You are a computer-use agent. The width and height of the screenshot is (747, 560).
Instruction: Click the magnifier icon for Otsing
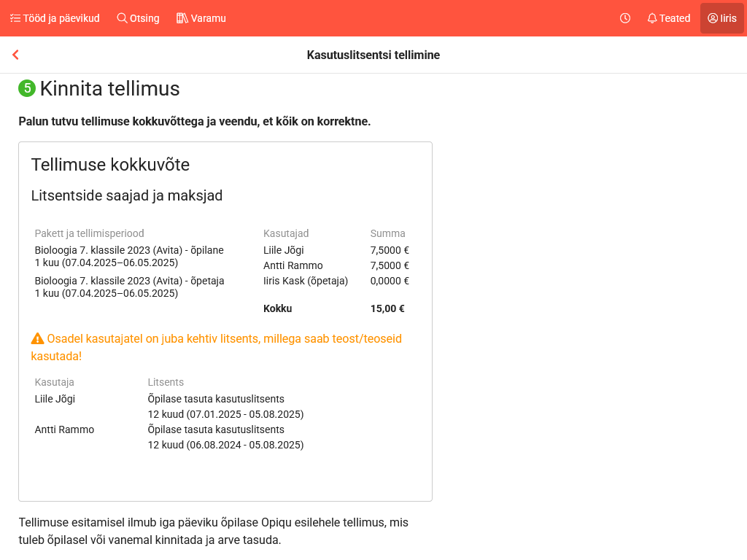122,18
